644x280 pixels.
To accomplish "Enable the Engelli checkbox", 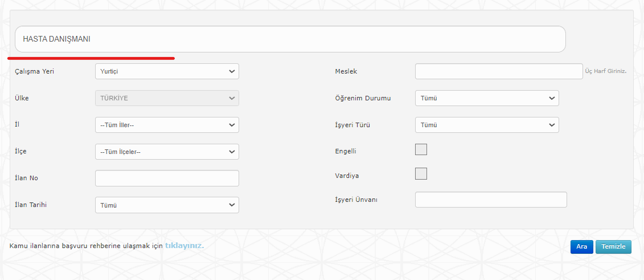I will pos(421,149).
